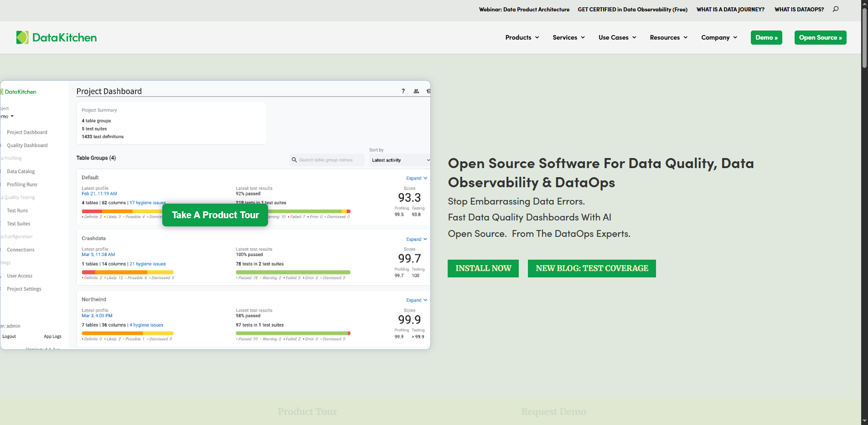Click the Search table group names field
Image resolution: width=868 pixels, height=425 pixels.
327,160
